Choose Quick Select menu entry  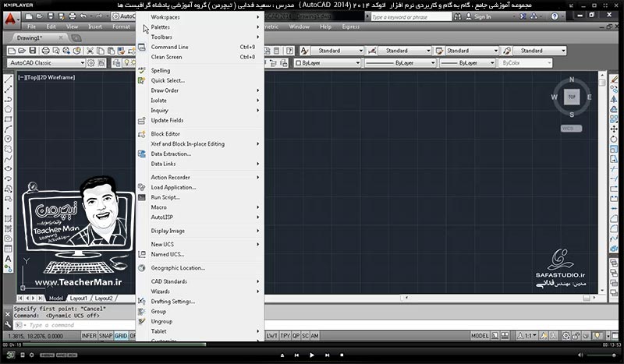coord(200,80)
